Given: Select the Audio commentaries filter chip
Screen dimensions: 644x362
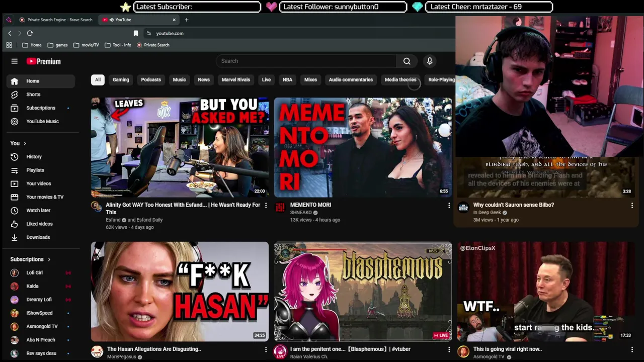Looking at the screenshot, I should pos(351,80).
